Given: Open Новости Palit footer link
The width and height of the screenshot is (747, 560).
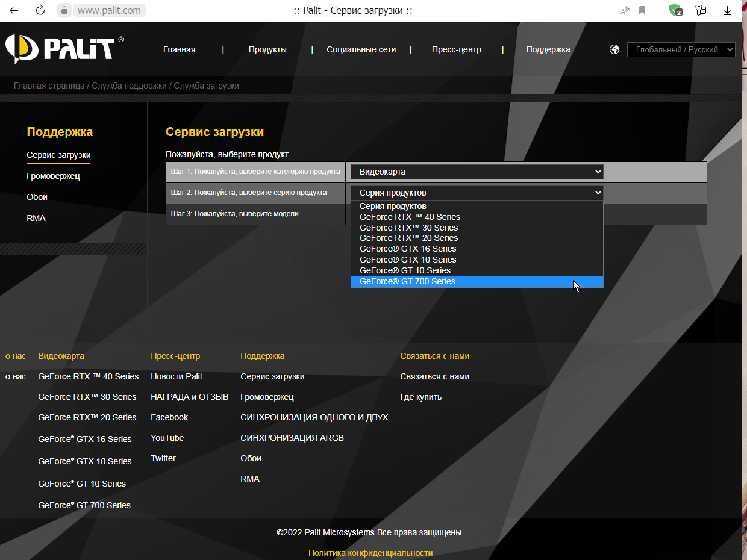Looking at the screenshot, I should coord(177,376).
